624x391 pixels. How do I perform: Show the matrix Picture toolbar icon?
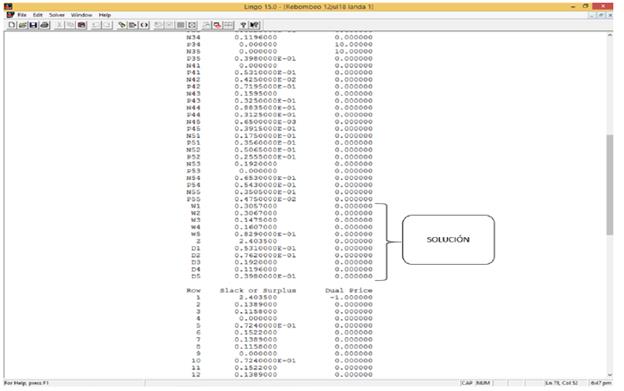point(180,25)
